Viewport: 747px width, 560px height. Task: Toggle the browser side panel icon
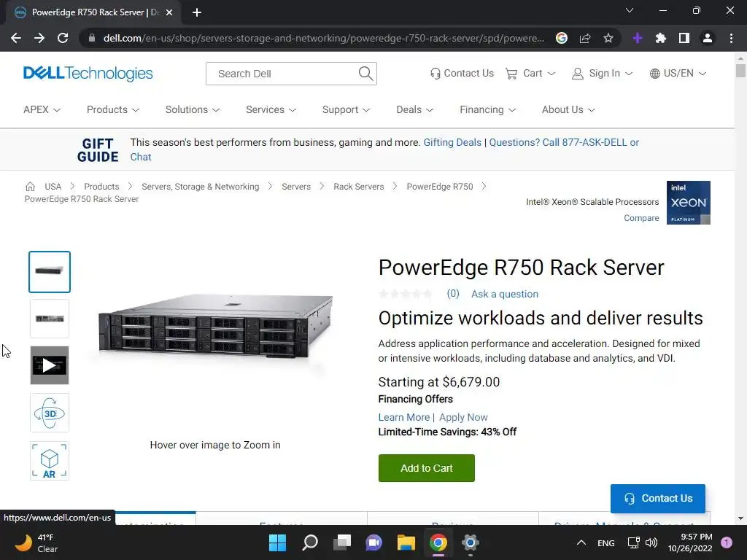684,38
